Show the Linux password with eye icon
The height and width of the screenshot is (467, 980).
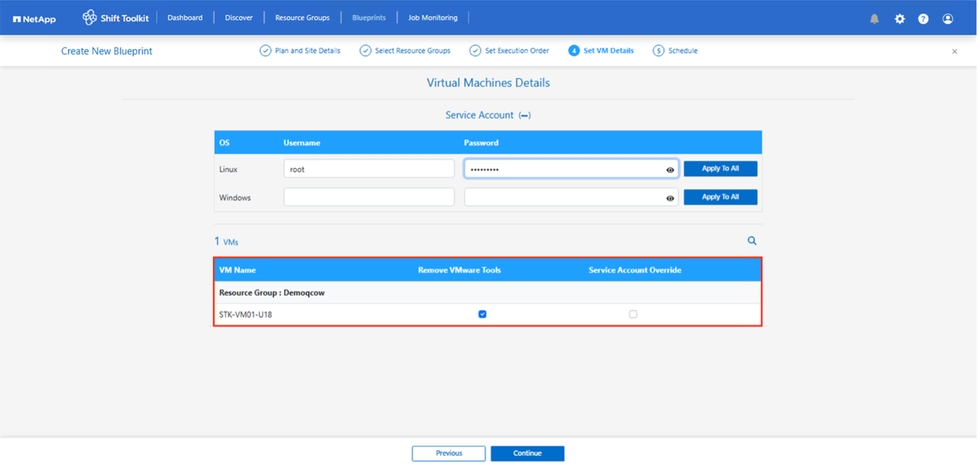[x=670, y=170]
